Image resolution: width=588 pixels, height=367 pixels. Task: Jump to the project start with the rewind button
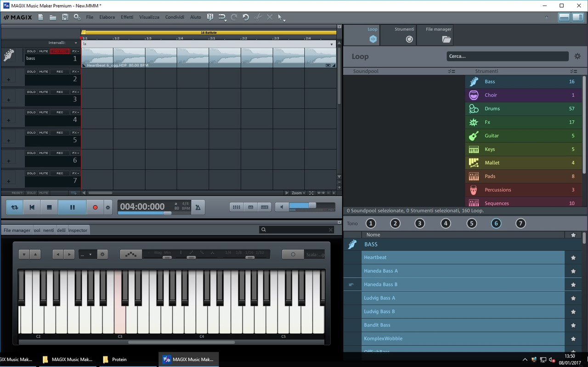[x=32, y=207]
